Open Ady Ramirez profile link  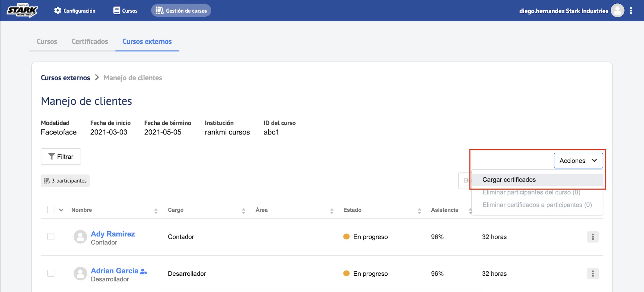113,234
